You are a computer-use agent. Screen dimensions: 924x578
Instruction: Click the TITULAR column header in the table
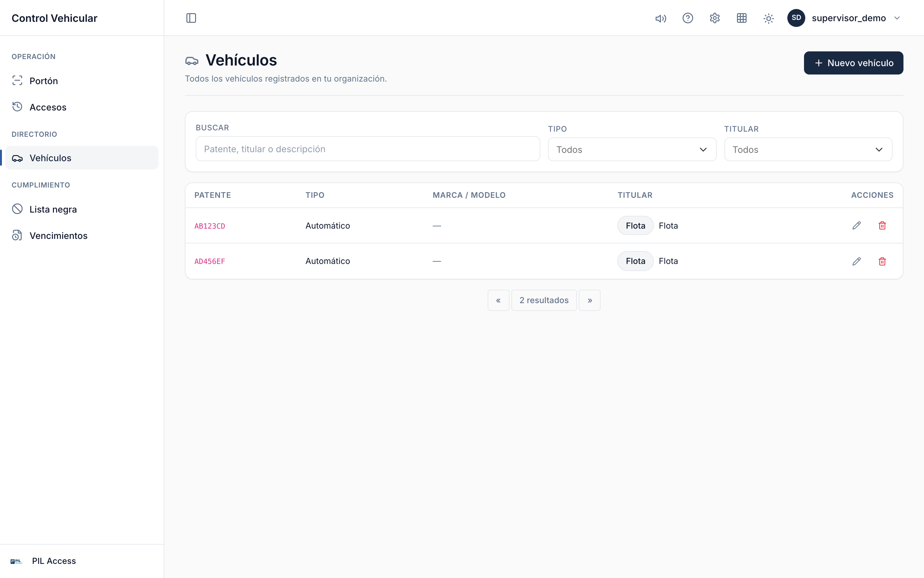[x=635, y=195]
